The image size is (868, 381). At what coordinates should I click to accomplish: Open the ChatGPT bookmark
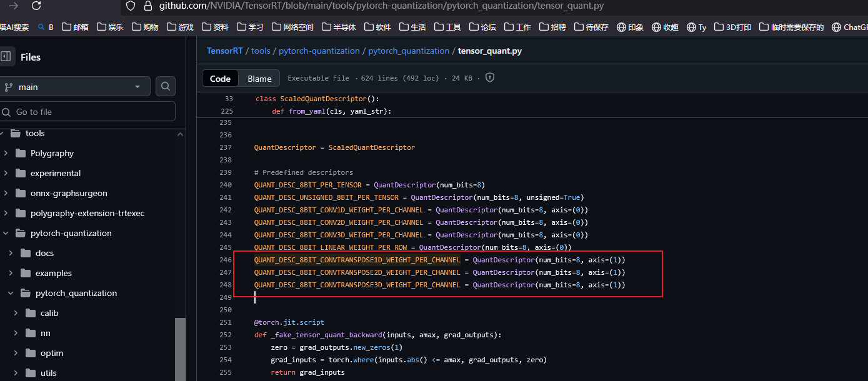850,27
